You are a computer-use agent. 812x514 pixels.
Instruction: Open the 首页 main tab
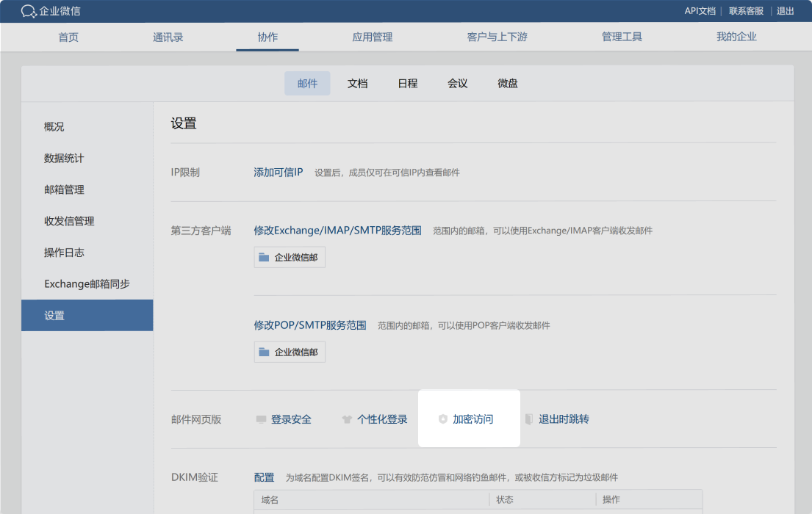click(x=68, y=37)
